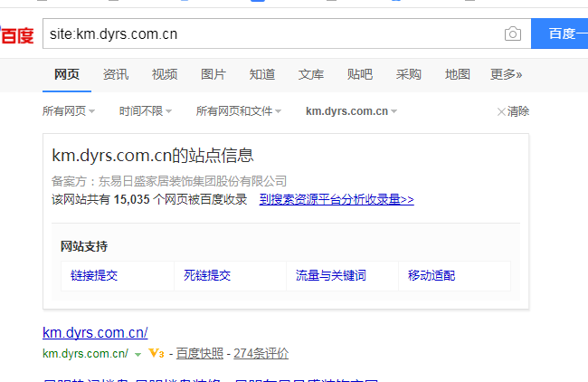Viewport: 588px width, 382px height.
Task: Open the 移动适配 link
Action: pyautogui.click(x=432, y=275)
